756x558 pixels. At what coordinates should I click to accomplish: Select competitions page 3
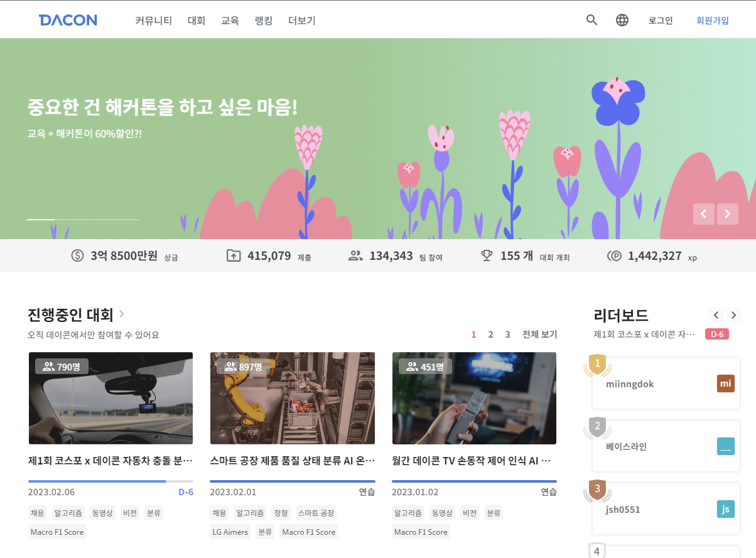[507, 335]
